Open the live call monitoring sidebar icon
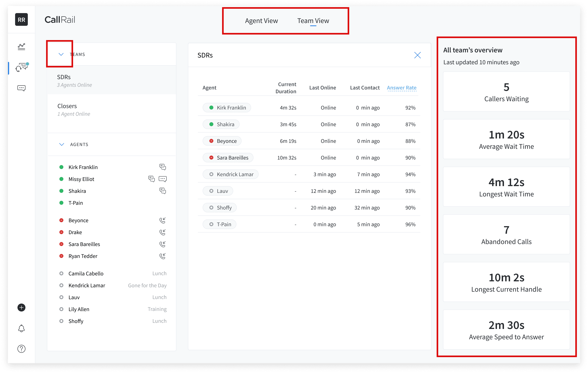Screen dimensions: 588x373 coord(21,67)
